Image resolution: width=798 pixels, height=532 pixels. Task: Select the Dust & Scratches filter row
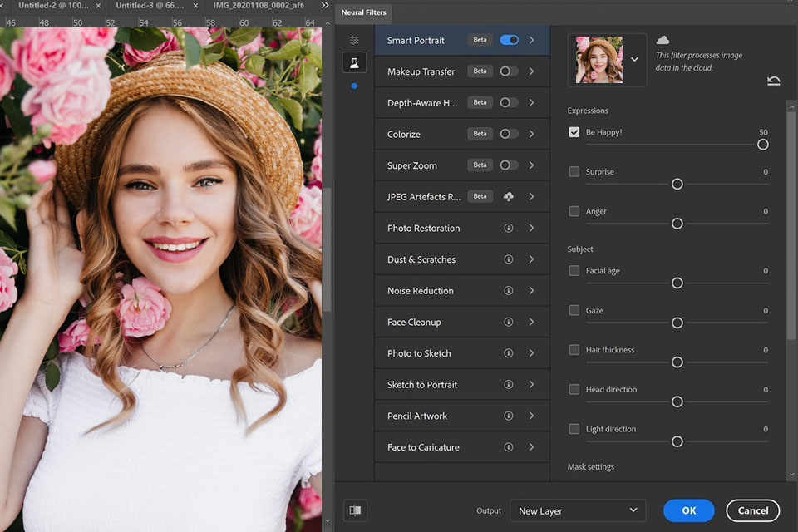point(462,259)
